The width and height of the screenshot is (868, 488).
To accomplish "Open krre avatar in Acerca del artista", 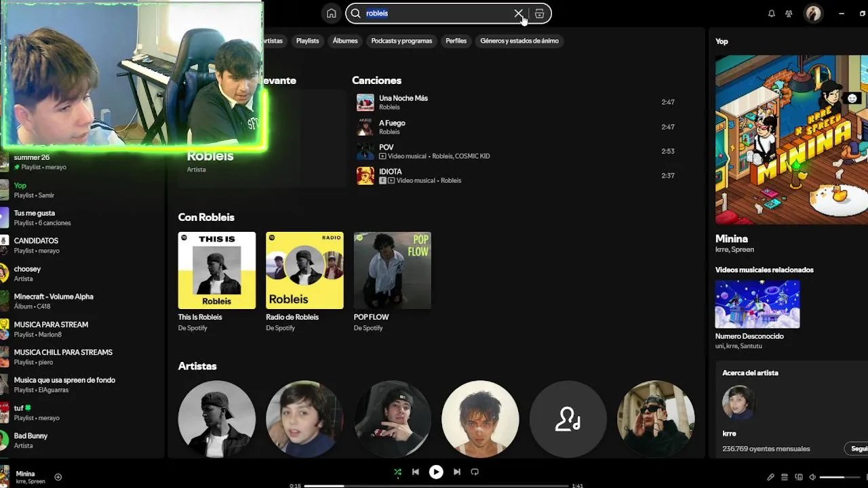I will (738, 403).
